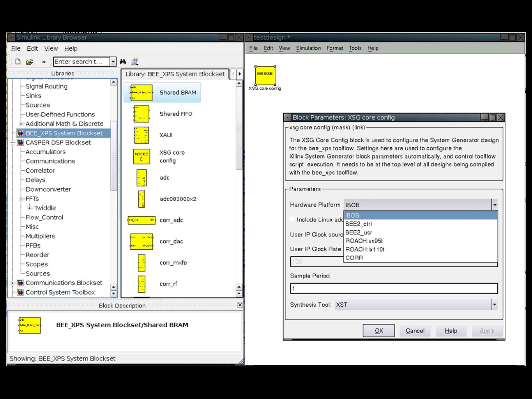Image resolution: width=532 pixels, height=399 pixels.
Task: Click the BEE_XPS System Blockset library icon
Action: 20,133
